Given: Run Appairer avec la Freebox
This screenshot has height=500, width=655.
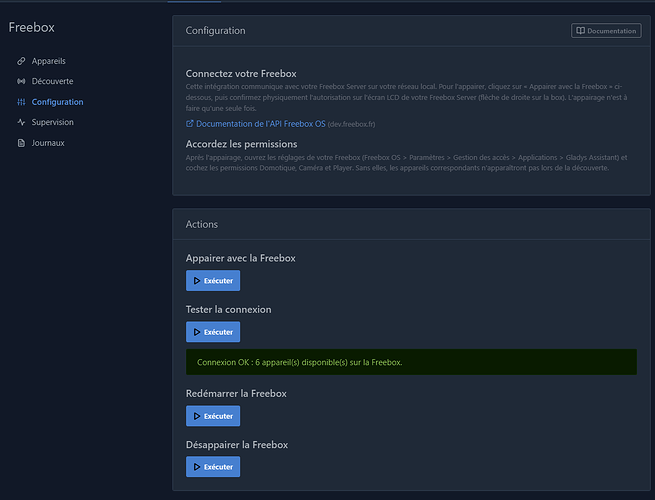Looking at the screenshot, I should (x=213, y=281).
